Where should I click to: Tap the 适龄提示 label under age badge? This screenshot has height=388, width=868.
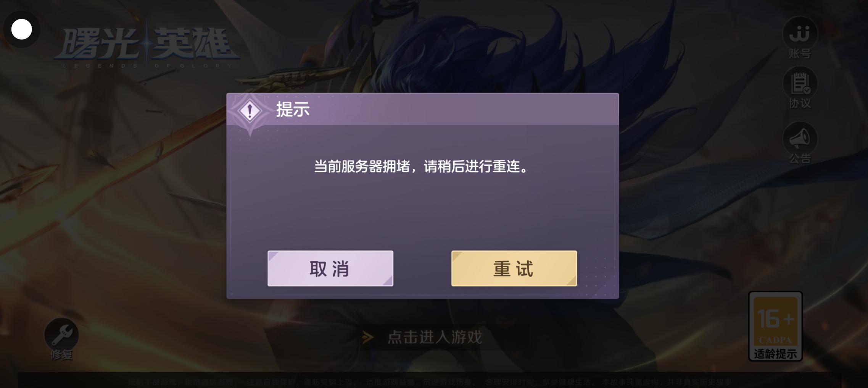click(776, 354)
